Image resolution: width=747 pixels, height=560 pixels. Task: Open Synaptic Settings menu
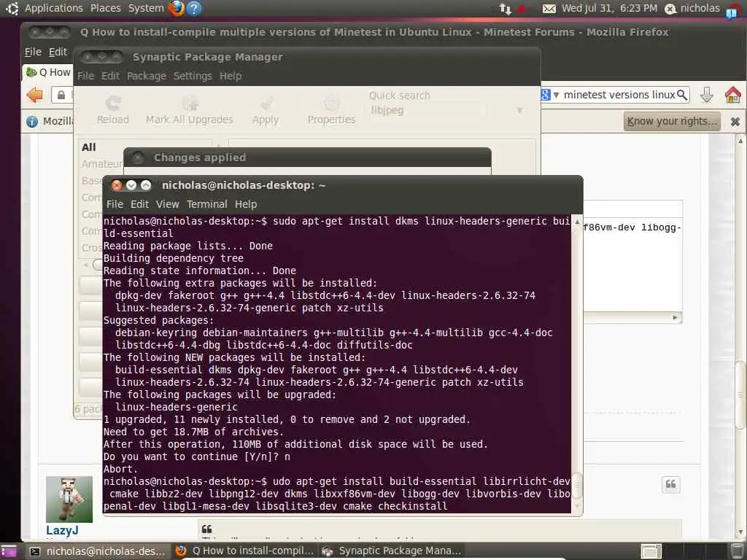193,76
